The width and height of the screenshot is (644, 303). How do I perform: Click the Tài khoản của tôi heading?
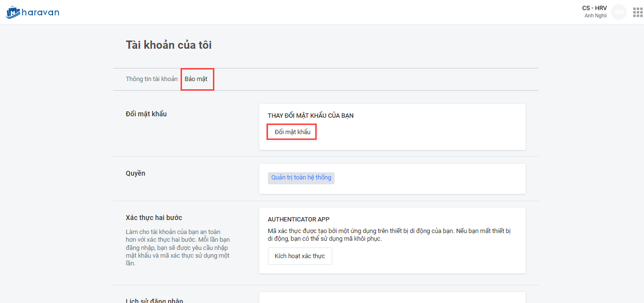(x=169, y=45)
